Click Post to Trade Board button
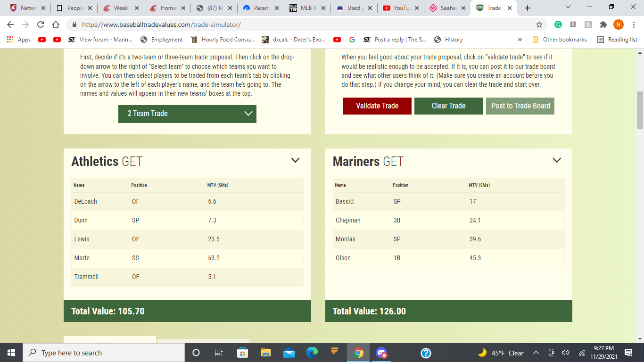Screen dimensions: 644x362 [520, 106]
